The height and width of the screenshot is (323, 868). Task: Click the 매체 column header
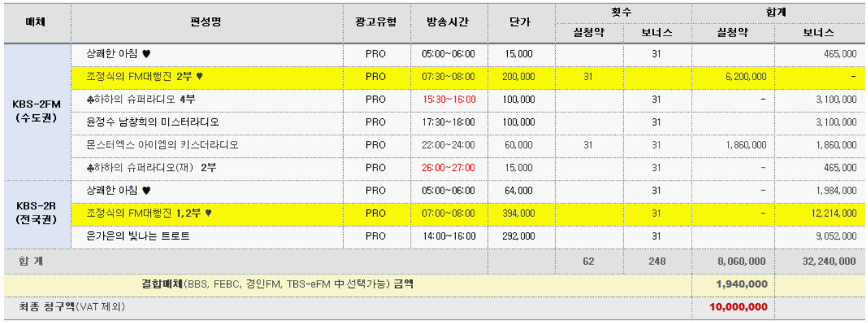(x=37, y=23)
